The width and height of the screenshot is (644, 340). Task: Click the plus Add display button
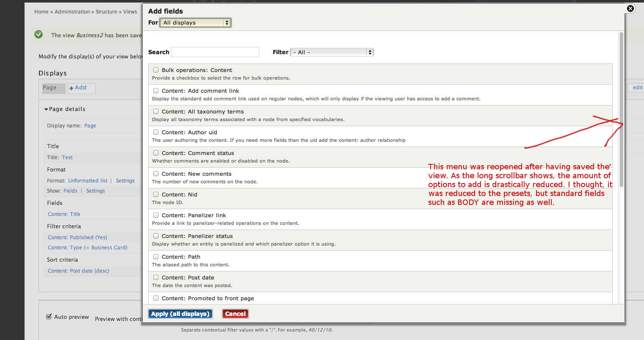point(81,88)
